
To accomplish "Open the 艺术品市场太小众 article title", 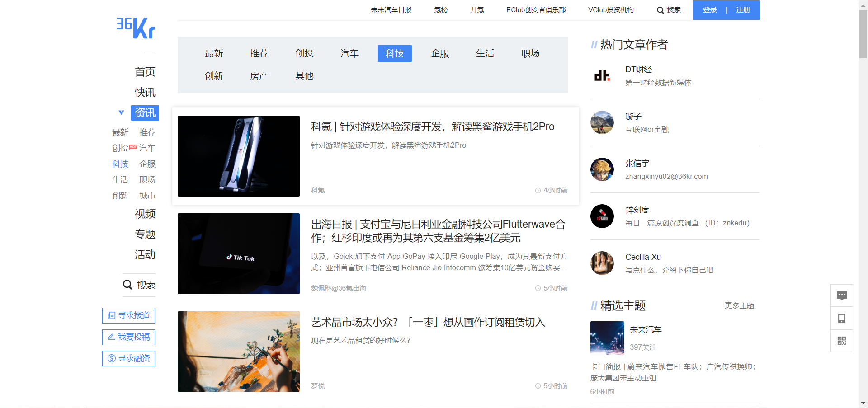I will [x=428, y=322].
